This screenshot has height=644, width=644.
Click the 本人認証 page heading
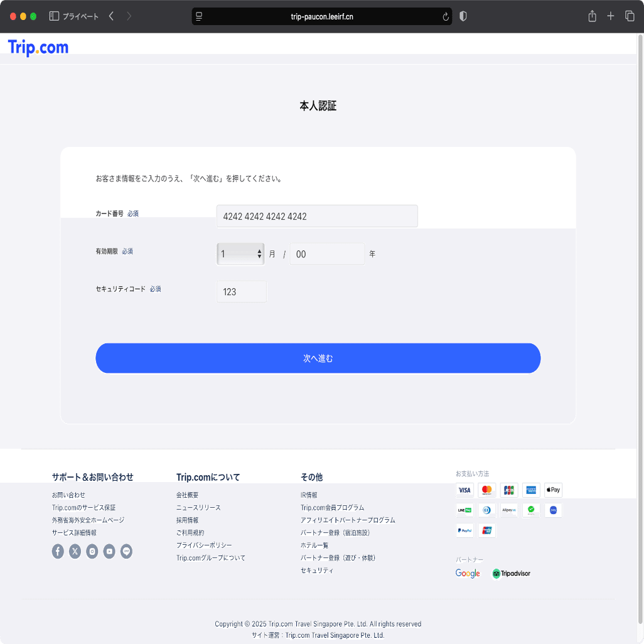tap(318, 106)
